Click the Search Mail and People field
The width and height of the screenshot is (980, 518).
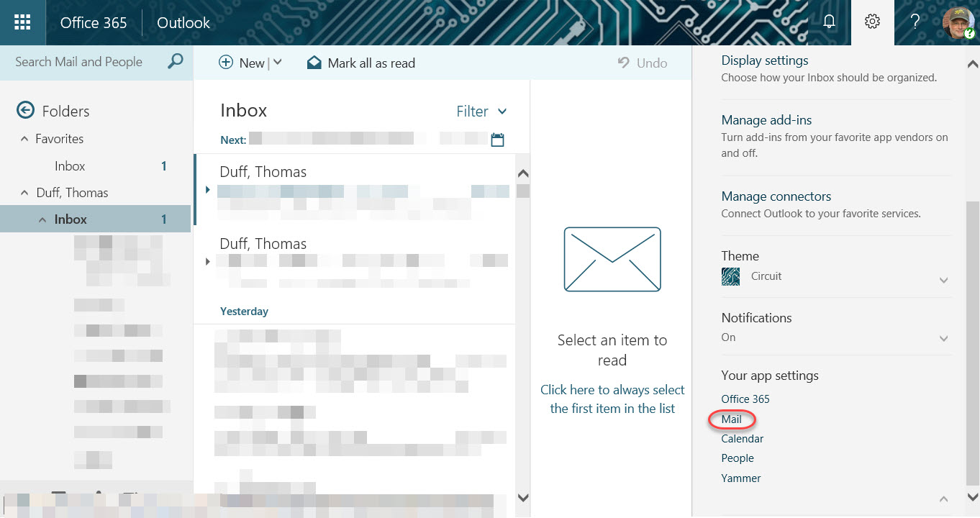[79, 62]
